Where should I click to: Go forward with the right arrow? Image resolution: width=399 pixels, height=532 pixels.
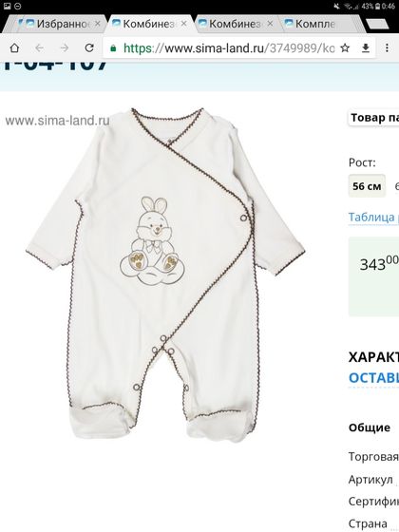click(65, 47)
